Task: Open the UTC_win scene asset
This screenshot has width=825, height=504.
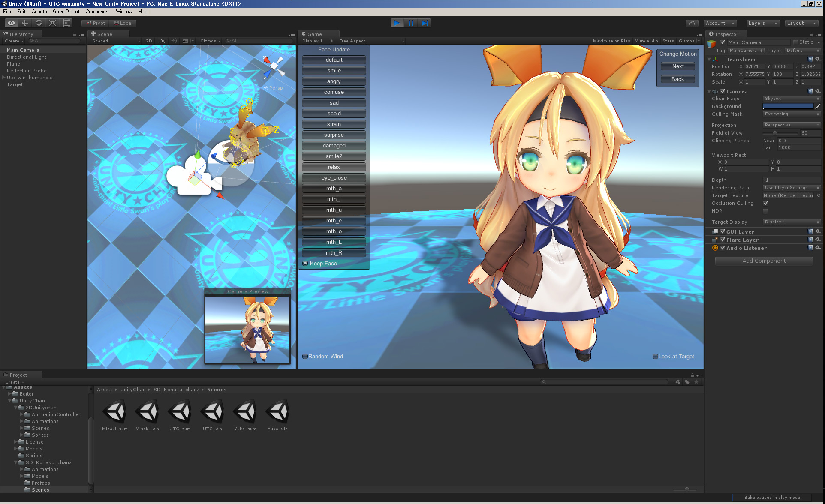Action: coord(213,415)
